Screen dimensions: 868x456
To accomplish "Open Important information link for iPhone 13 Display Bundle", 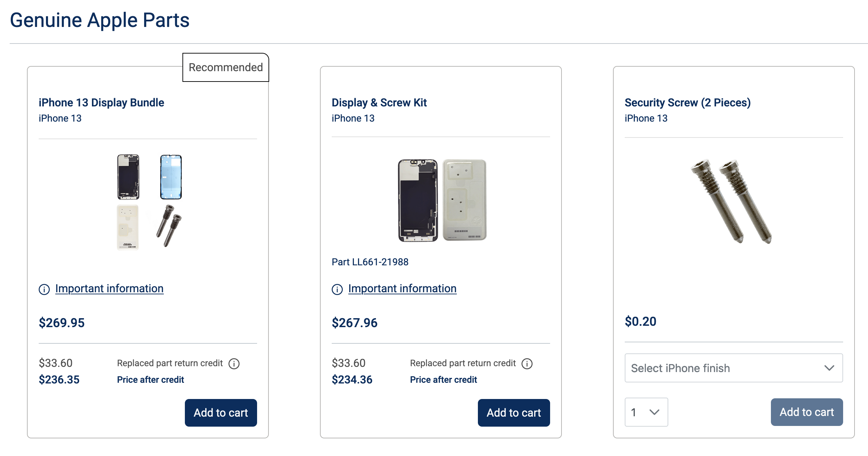I will 109,288.
